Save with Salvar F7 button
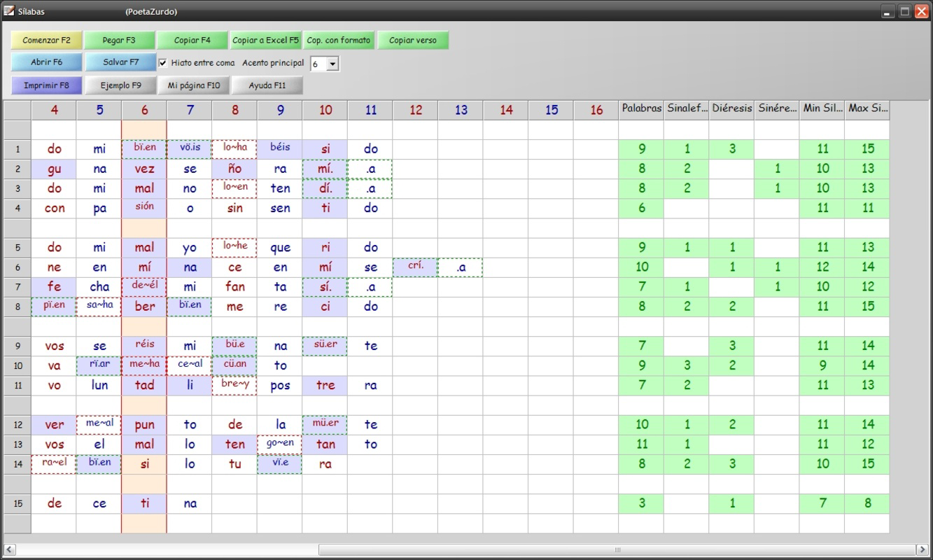933x560 pixels. tap(120, 62)
